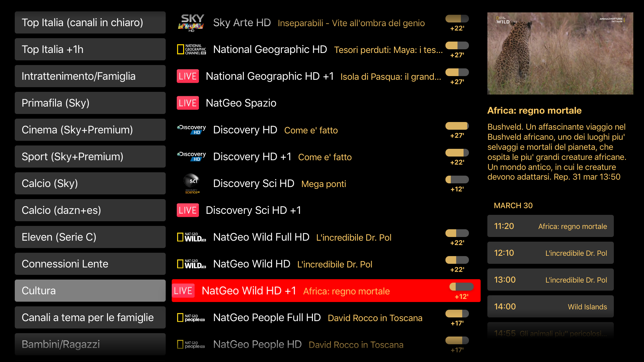Screen dimensions: 644x362
Task: Toggle LIVE on Discovery Sci HD +1
Action: click(187, 210)
